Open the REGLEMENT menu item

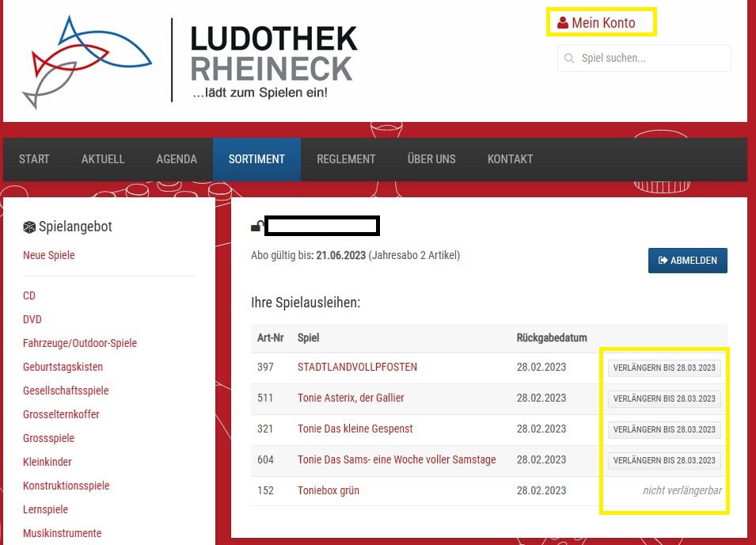pyautogui.click(x=346, y=159)
